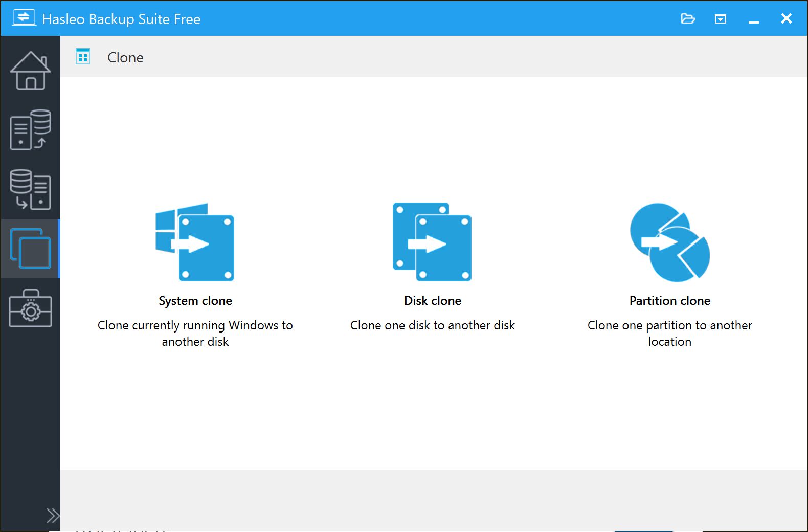
Task: Click the Partition clone icon
Action: coord(670,242)
